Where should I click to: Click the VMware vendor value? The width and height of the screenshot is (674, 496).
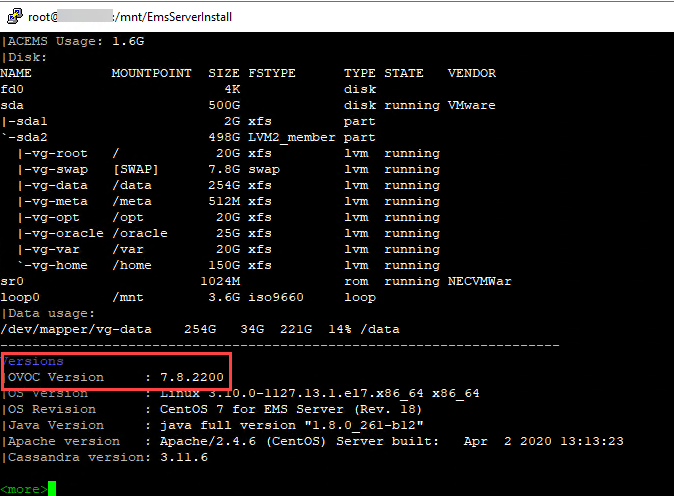click(x=472, y=105)
